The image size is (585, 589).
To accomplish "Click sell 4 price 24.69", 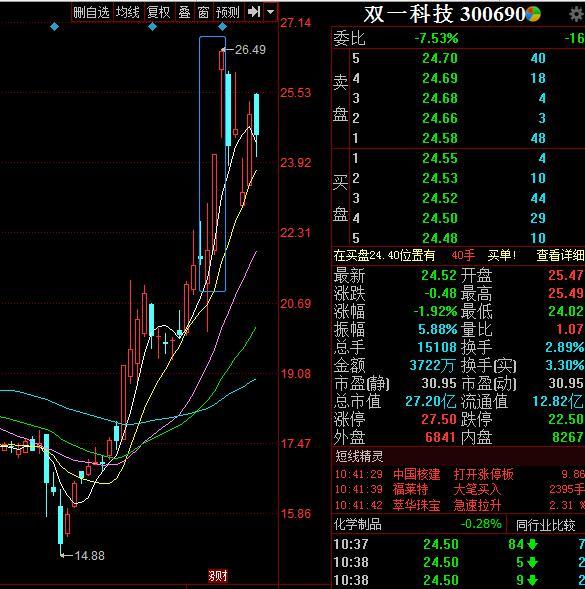I will (x=440, y=78).
